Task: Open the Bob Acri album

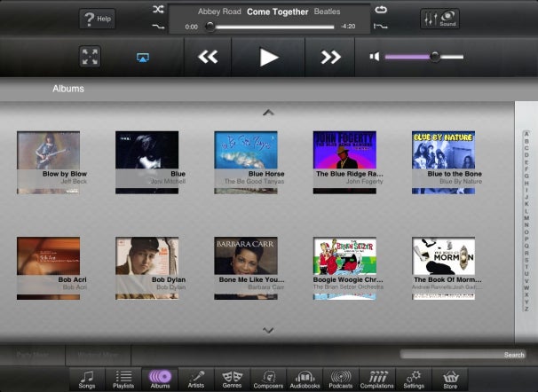Action: [x=48, y=269]
